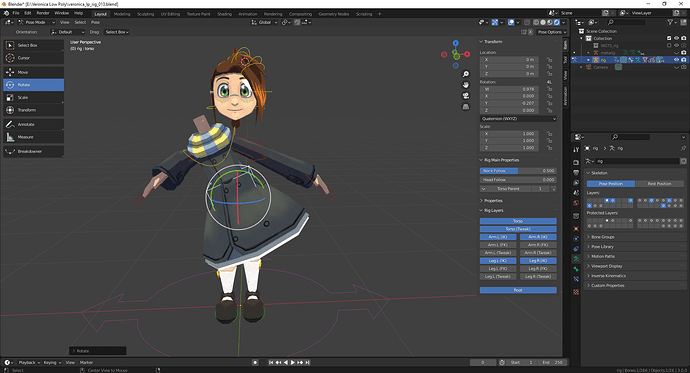This screenshot has height=373, width=690.
Task: Toggle Arm.L (FK) rig layer
Action: pyautogui.click(x=498, y=245)
